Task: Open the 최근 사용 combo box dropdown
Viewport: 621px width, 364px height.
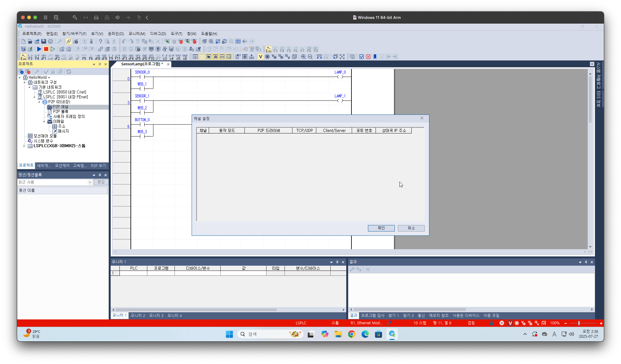Action: 90,182
